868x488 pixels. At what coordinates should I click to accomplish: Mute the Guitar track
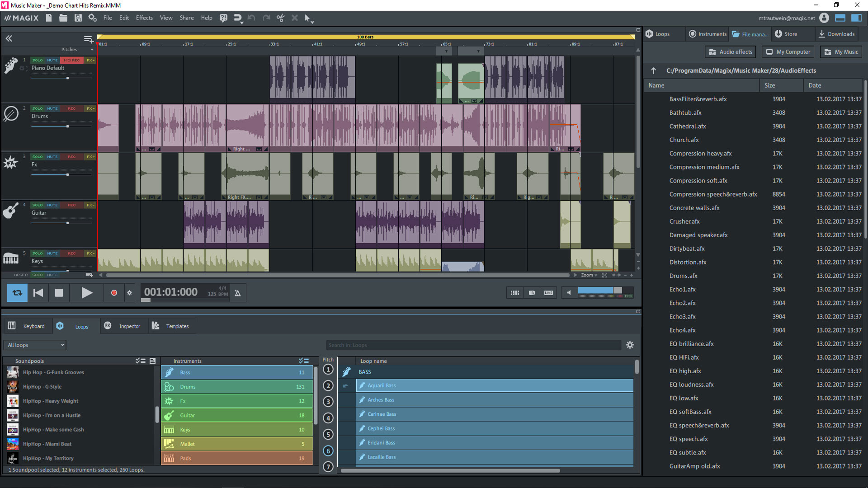coord(52,205)
